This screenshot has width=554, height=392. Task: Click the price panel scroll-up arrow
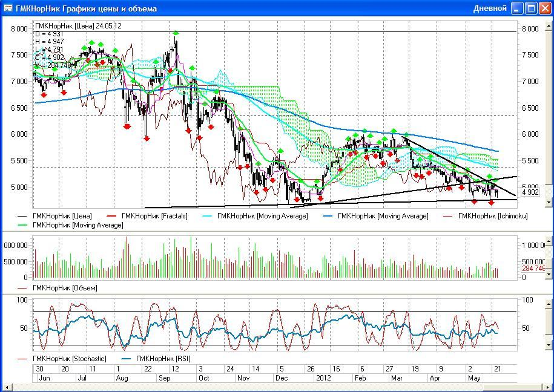(549, 27)
